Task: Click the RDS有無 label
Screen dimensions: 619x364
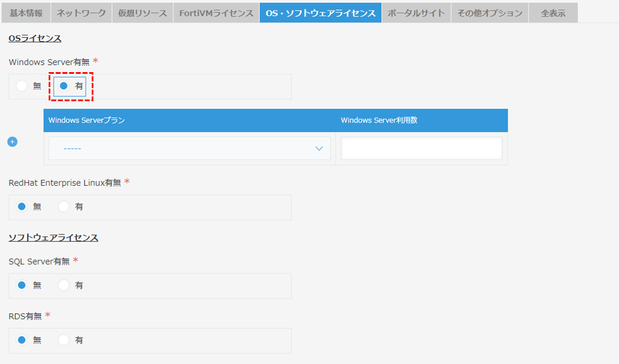Action: click(x=25, y=316)
